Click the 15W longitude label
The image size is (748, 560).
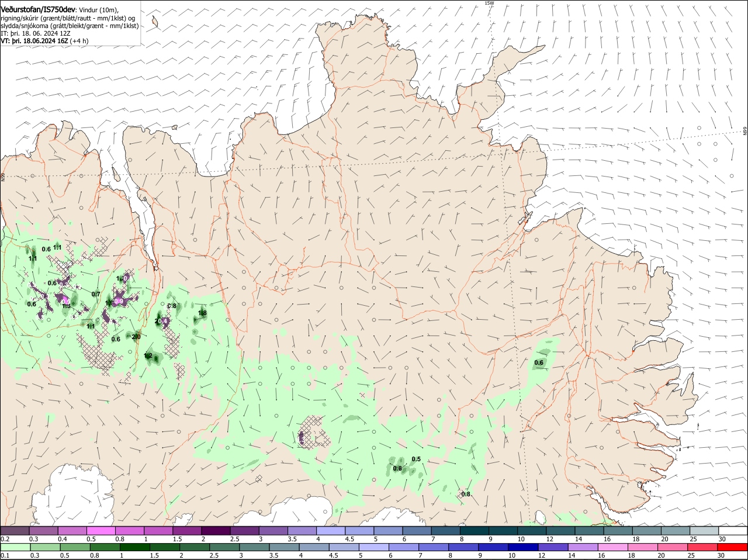click(489, 3)
